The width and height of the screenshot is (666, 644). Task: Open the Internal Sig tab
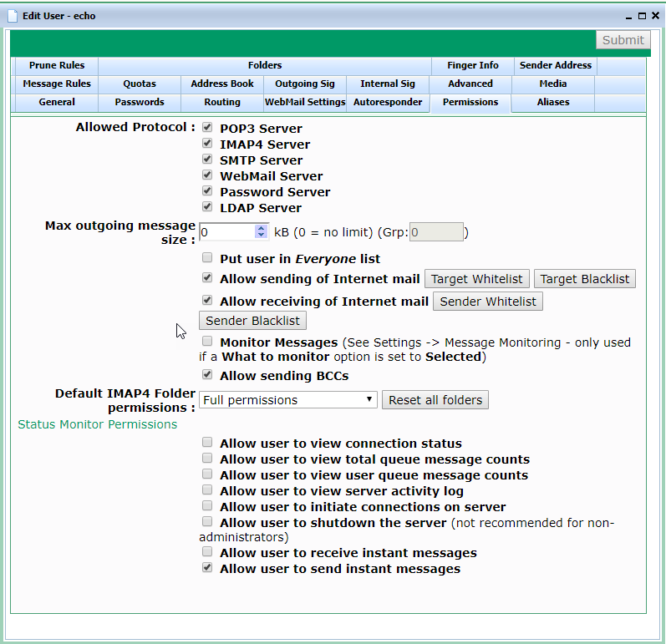388,84
